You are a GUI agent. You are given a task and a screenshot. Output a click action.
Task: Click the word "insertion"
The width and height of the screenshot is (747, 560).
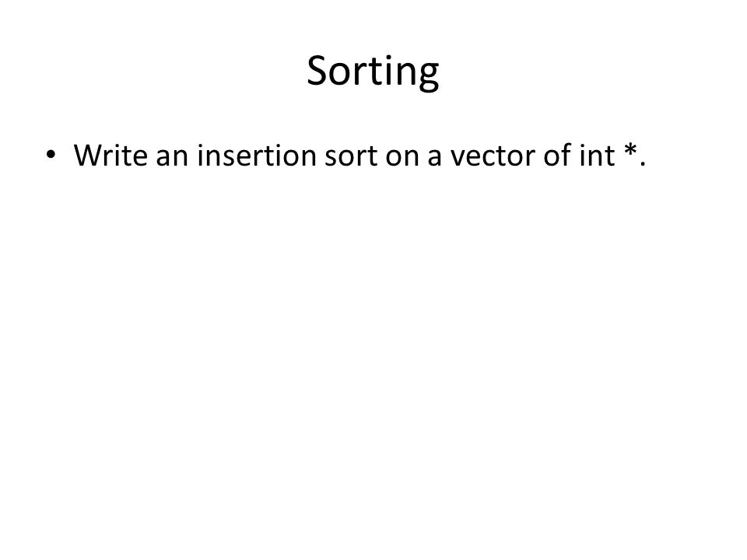(x=257, y=156)
